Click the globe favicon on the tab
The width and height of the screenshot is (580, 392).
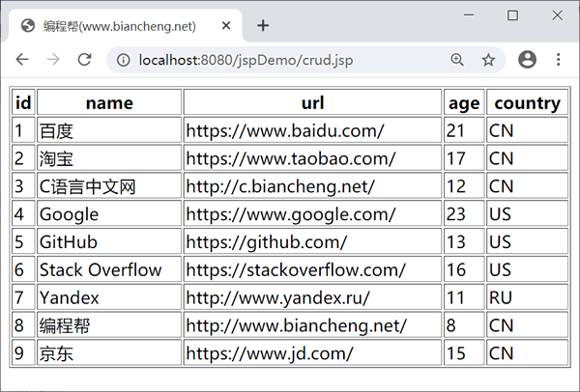pos(28,26)
